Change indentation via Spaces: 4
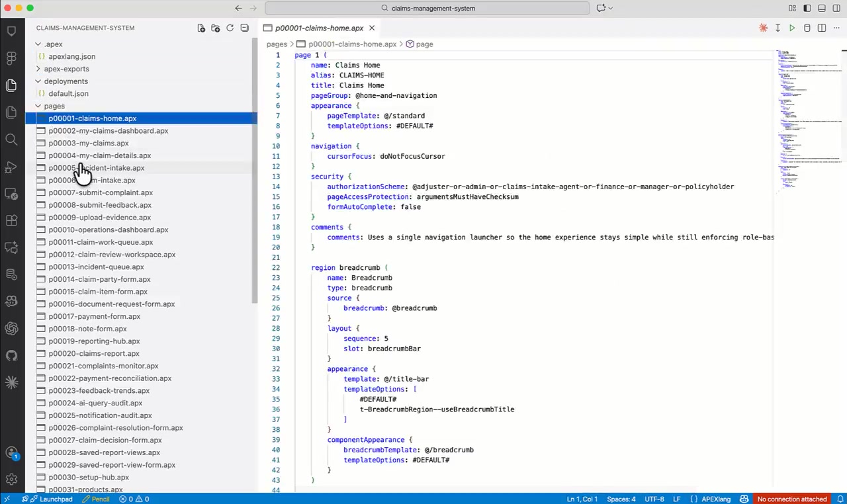The height and width of the screenshot is (504, 847). pyautogui.click(x=621, y=499)
